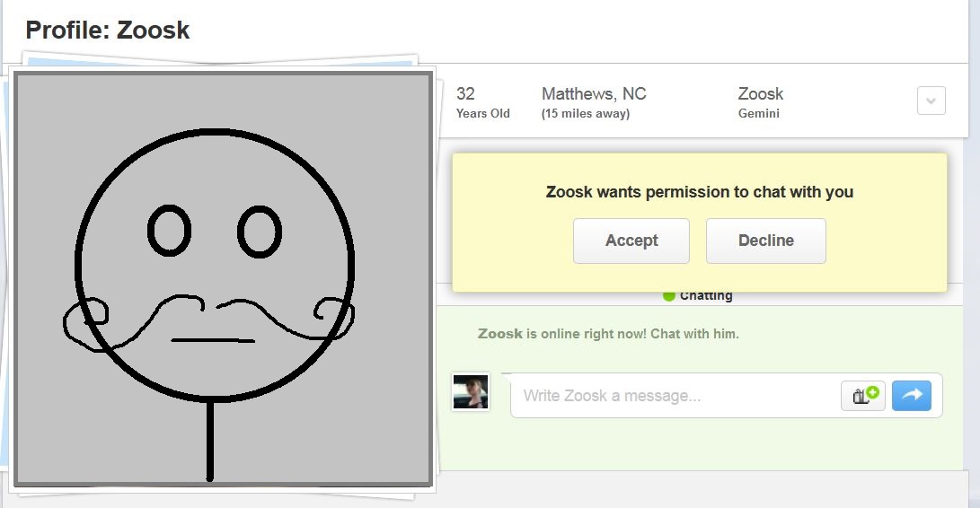The image size is (980, 508).
Task: Accept Zoosk's chat permission request
Action: [631, 241]
